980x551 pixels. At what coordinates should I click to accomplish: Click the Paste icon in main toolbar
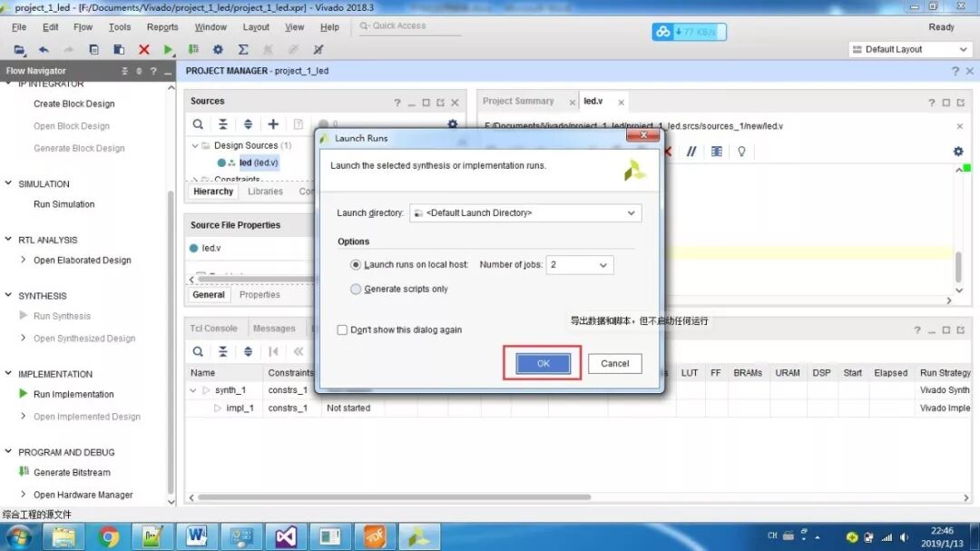click(x=119, y=49)
